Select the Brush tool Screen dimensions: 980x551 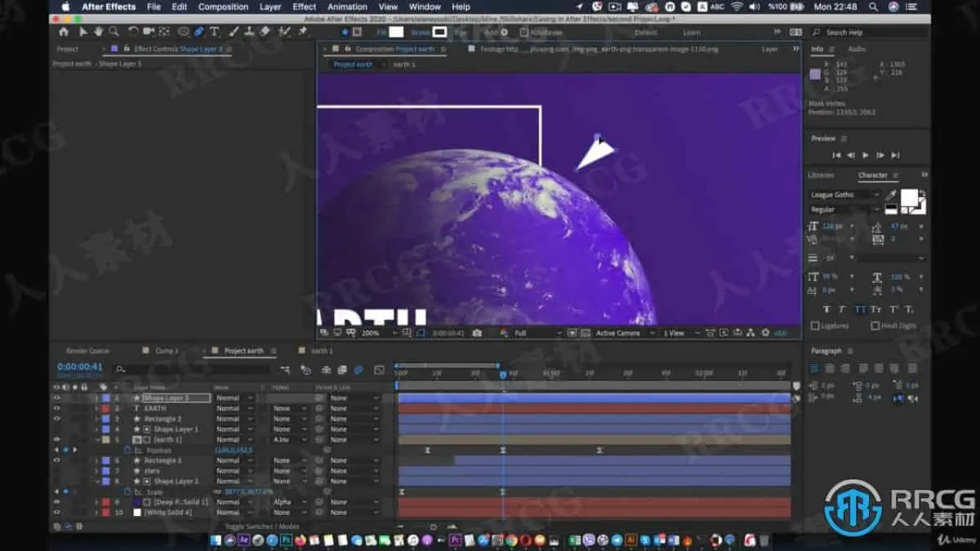[234, 32]
